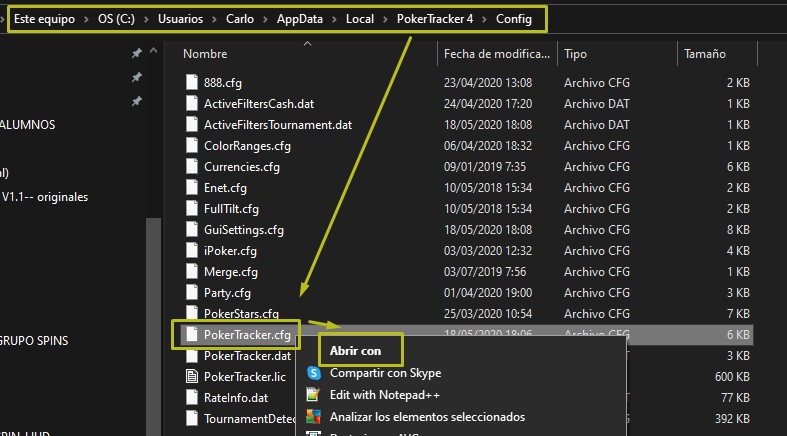Sort by Tamaño column header
This screenshot has height=436, width=787.
coord(705,54)
